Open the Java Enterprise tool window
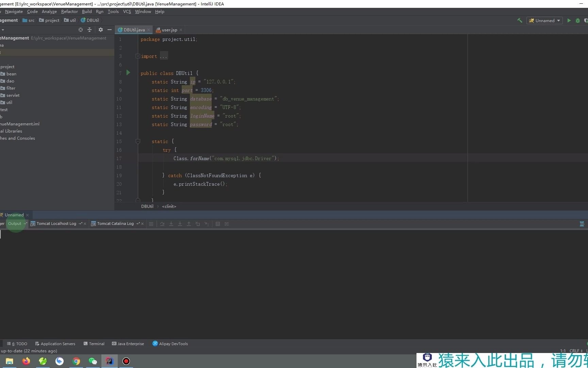Viewport: 588px width, 368px height. [128, 344]
